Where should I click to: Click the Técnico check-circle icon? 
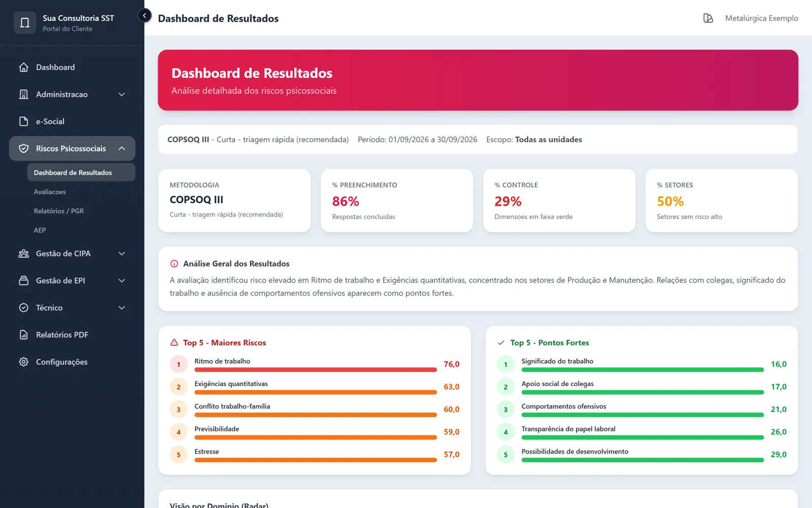(x=23, y=308)
